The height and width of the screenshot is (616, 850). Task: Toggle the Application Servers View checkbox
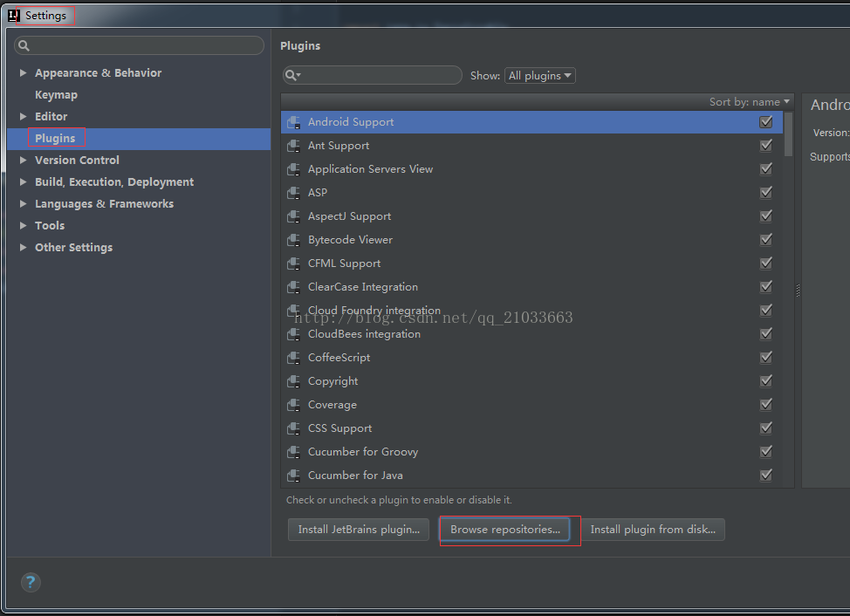pyautogui.click(x=766, y=169)
